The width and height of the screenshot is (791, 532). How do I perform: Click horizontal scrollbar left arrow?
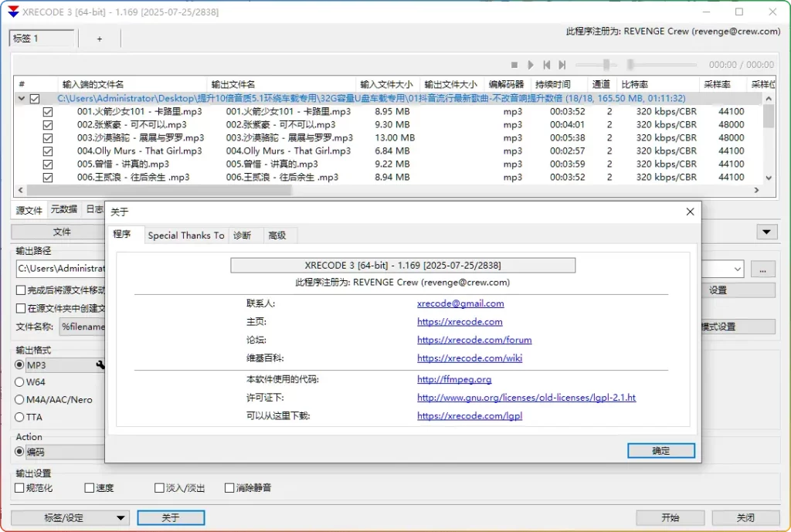point(20,190)
